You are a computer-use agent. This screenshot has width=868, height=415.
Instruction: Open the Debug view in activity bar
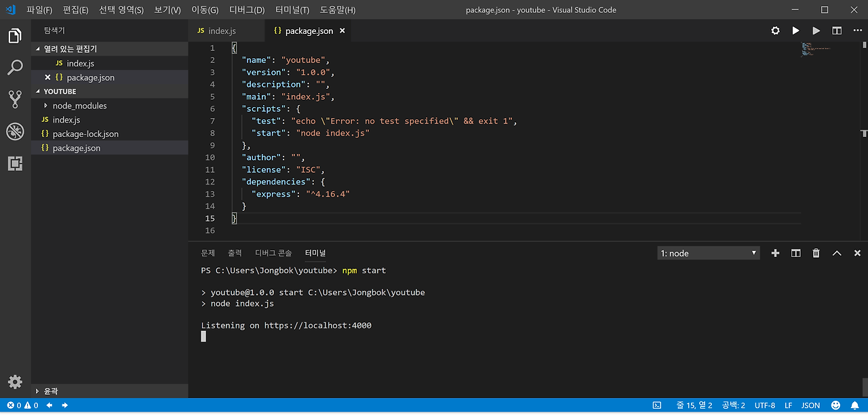pos(15,132)
